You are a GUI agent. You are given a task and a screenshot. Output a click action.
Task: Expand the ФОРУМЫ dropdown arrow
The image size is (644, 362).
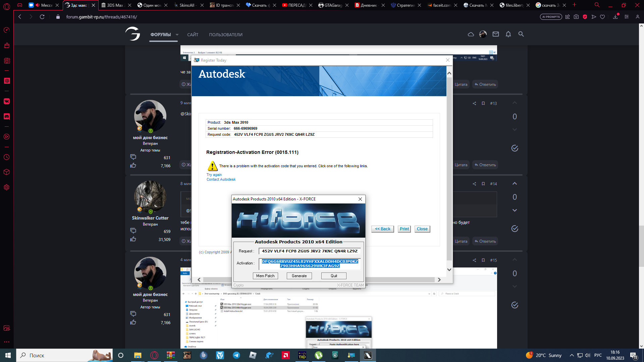tap(177, 35)
